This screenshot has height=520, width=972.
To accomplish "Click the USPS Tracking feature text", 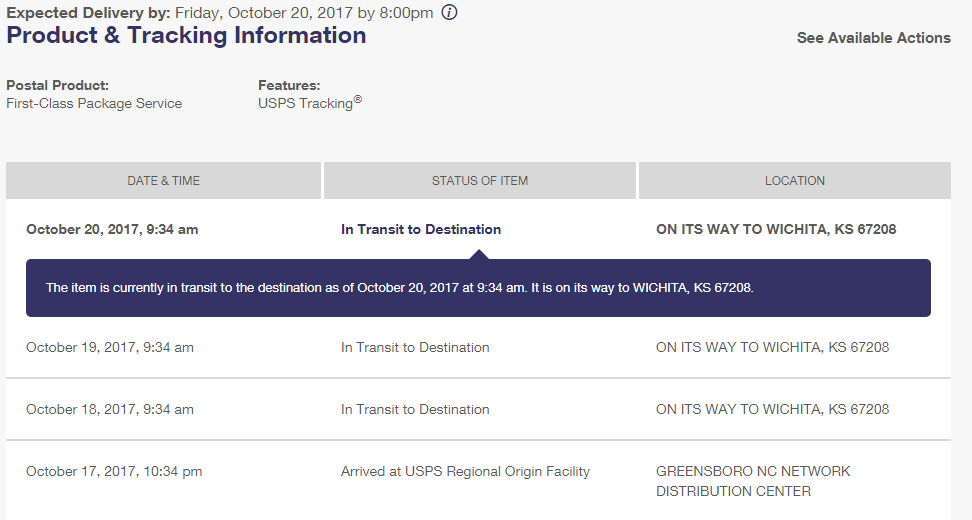I will [306, 103].
